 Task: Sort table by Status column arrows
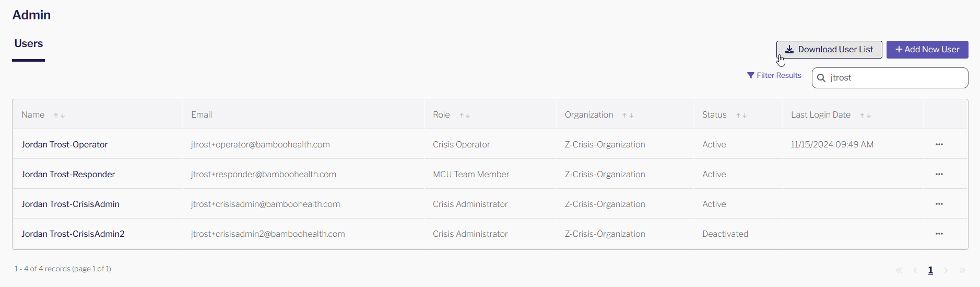pos(741,116)
